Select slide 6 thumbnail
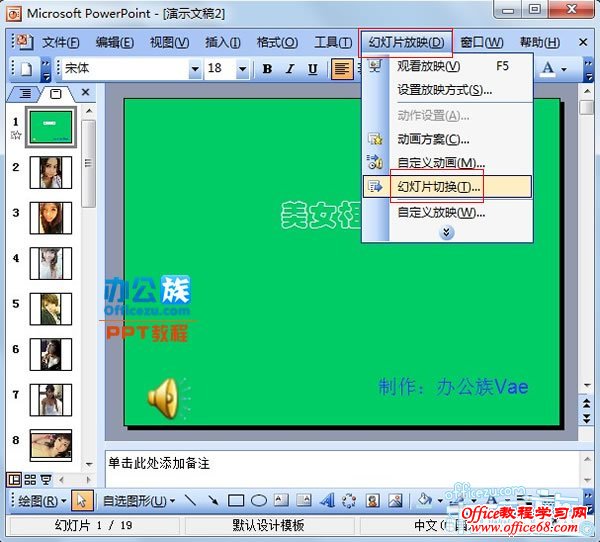 (51, 354)
